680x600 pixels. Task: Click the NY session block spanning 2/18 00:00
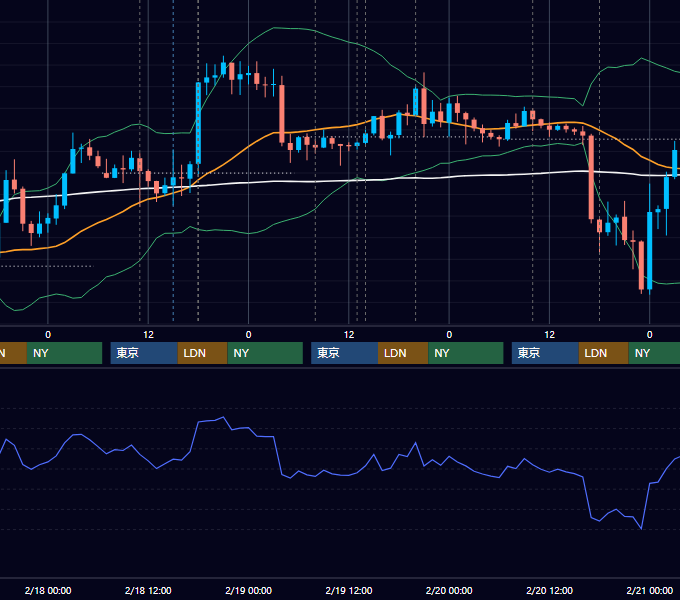pyautogui.click(x=64, y=353)
